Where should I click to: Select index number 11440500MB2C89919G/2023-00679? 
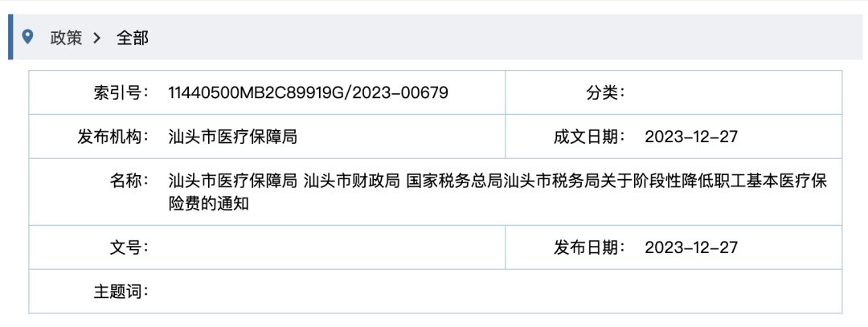[308, 93]
